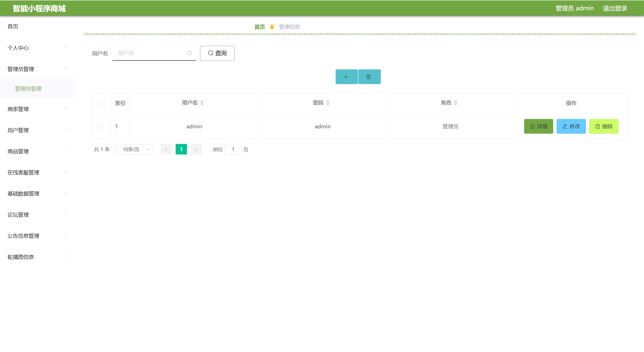This screenshot has width=644, height=352.
Task: Select the 管理员管理 submenu item
Action: (28, 89)
